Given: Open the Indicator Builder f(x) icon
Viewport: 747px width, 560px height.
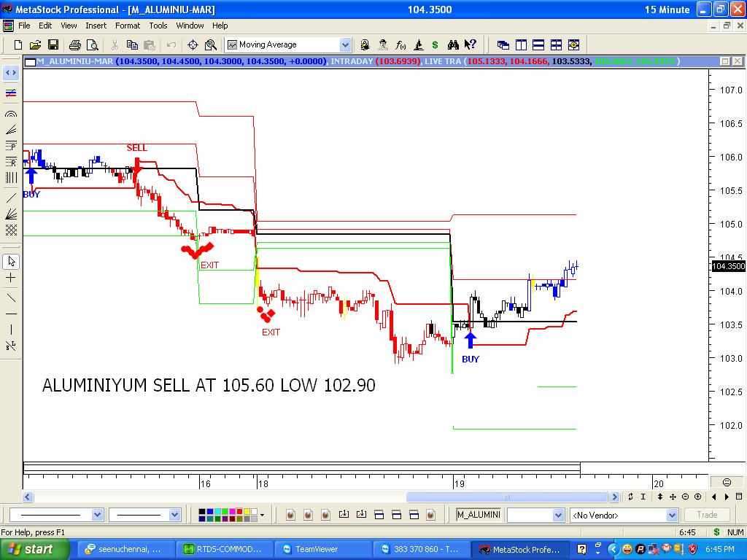Looking at the screenshot, I should pyautogui.click(x=400, y=44).
